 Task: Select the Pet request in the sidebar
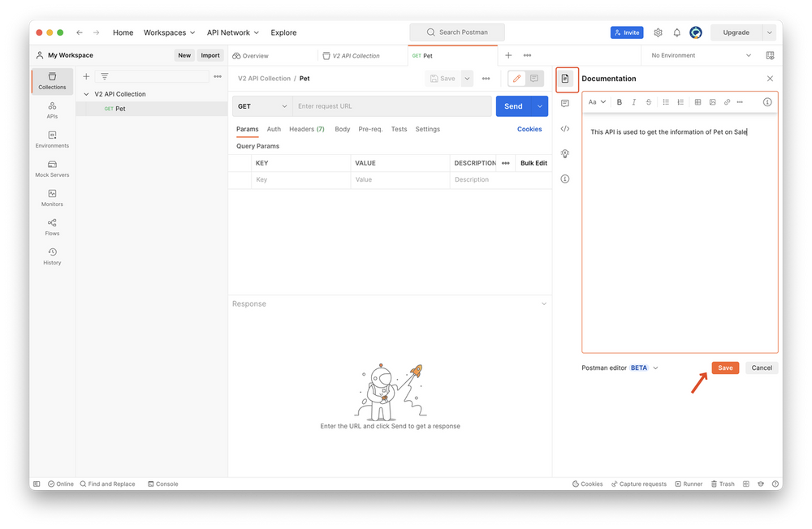pos(120,109)
